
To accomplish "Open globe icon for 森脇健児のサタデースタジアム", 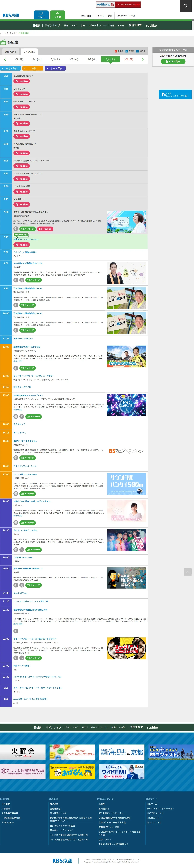I will click(16, 368).
